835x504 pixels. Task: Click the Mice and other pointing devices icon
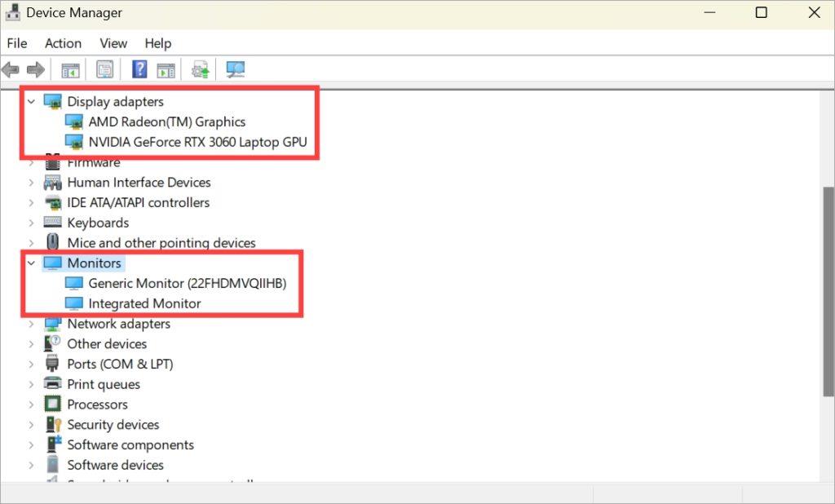pyautogui.click(x=53, y=242)
